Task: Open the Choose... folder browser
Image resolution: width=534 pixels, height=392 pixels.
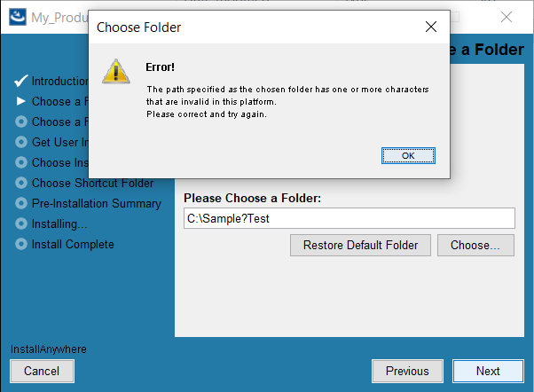Action: pyautogui.click(x=475, y=245)
